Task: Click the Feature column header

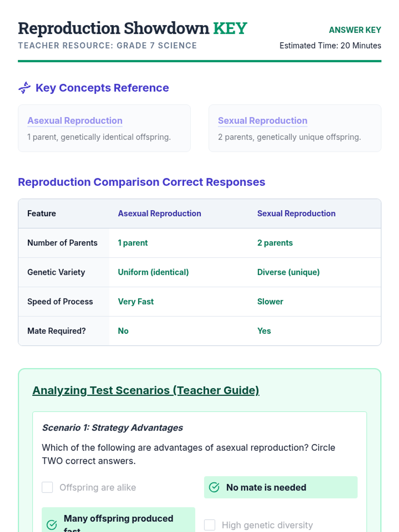Action: 42,213
